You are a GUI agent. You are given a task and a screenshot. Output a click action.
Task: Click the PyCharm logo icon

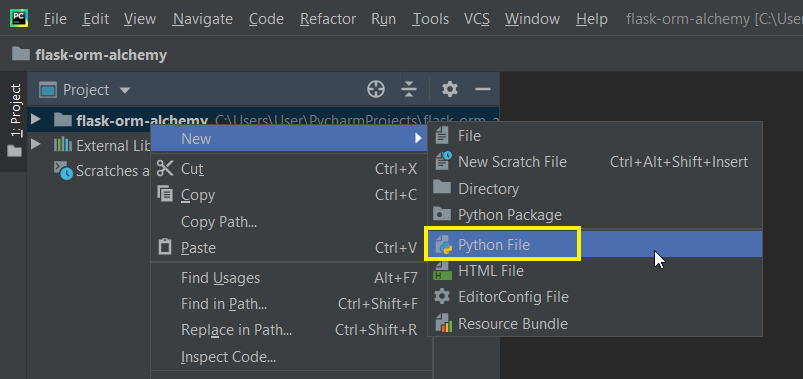[x=19, y=19]
